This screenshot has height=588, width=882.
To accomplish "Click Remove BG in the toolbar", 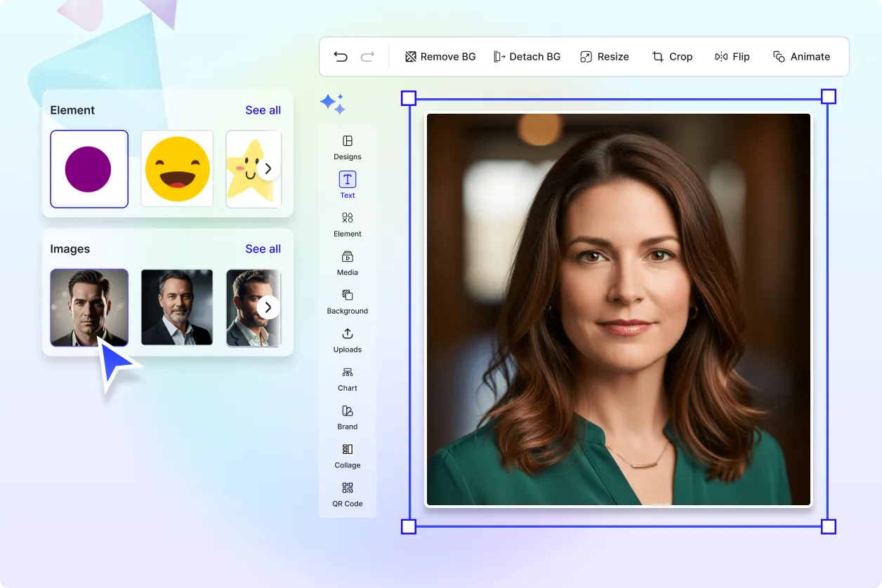I will coord(440,56).
